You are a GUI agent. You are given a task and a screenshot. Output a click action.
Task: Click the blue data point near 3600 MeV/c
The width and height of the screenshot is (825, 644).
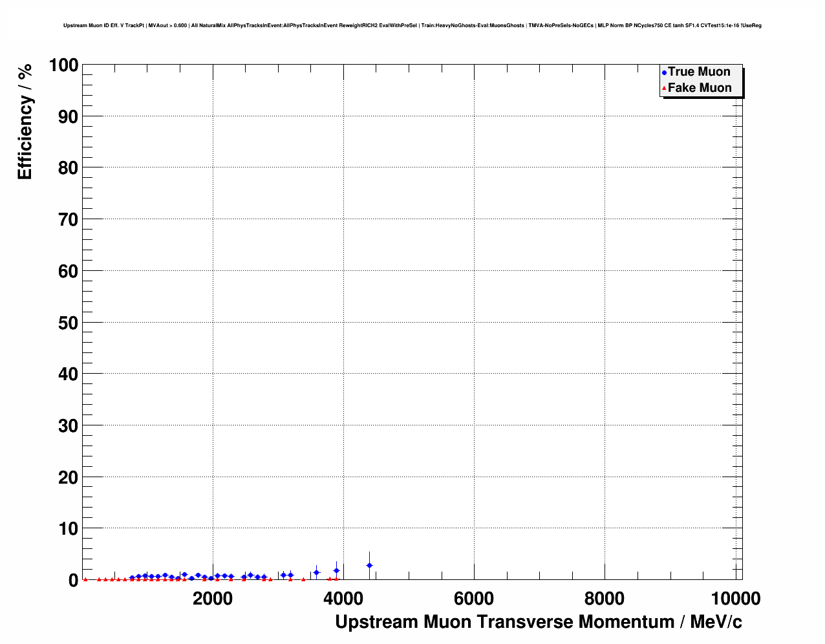316,572
